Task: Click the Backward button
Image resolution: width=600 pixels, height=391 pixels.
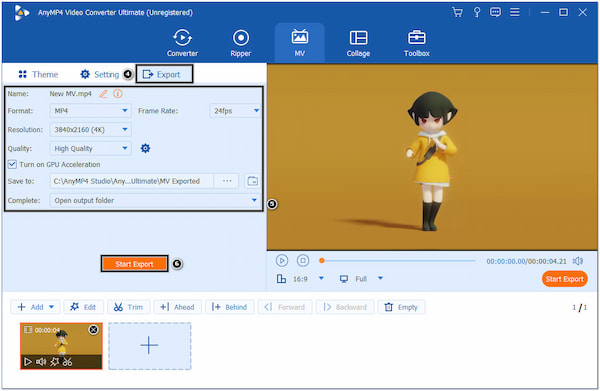Action: coord(345,307)
